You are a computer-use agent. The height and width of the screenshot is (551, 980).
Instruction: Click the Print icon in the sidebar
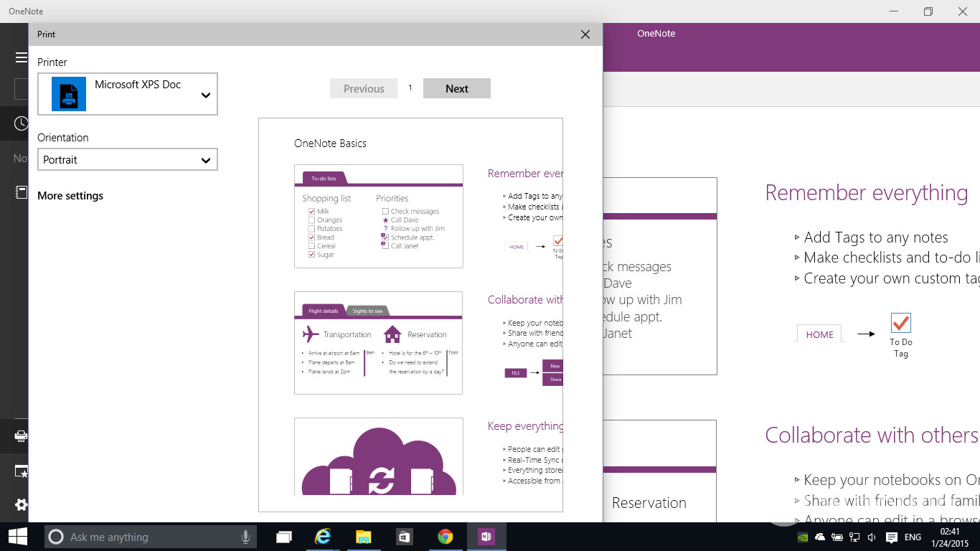[21, 436]
